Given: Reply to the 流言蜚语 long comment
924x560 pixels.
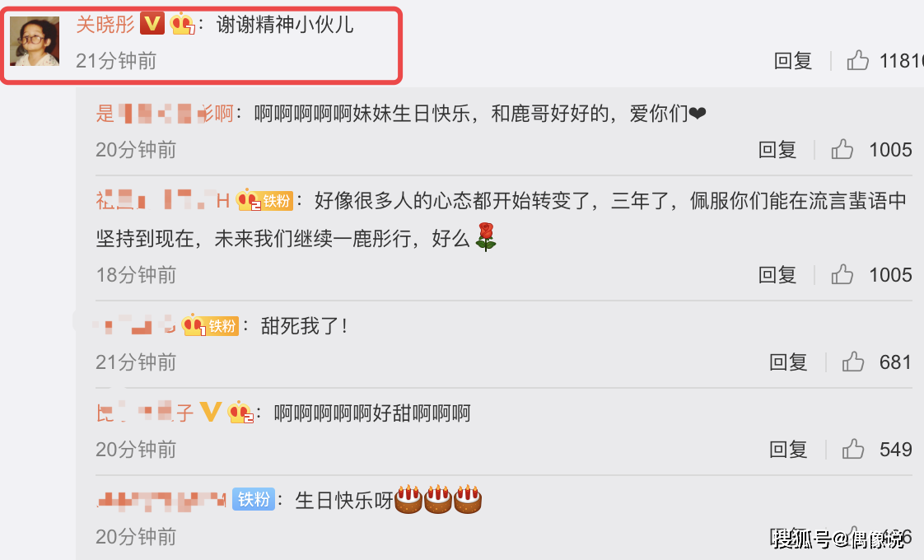Looking at the screenshot, I should pos(777,275).
